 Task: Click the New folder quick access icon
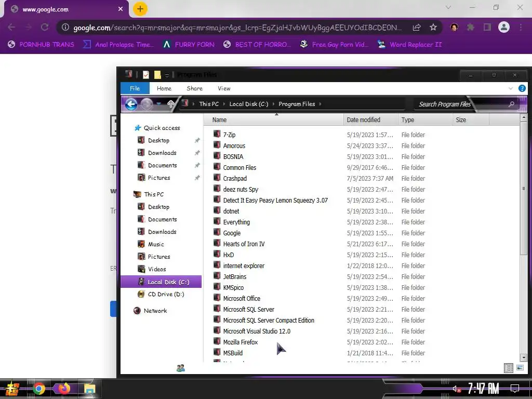[157, 75]
